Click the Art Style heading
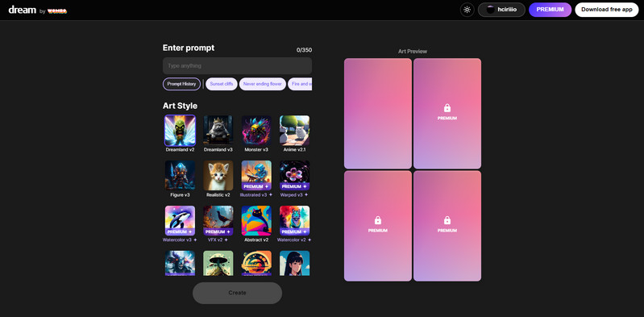The width and height of the screenshot is (644, 317). coord(180,106)
